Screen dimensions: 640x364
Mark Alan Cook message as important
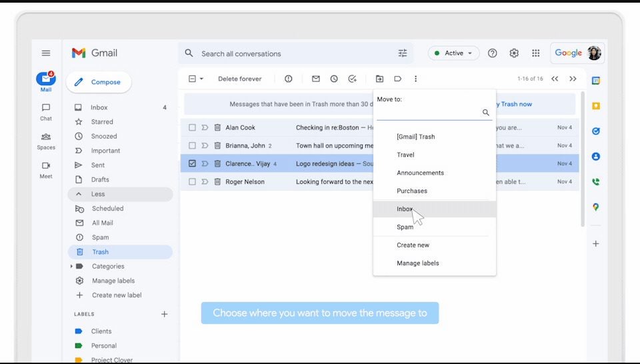click(x=205, y=128)
